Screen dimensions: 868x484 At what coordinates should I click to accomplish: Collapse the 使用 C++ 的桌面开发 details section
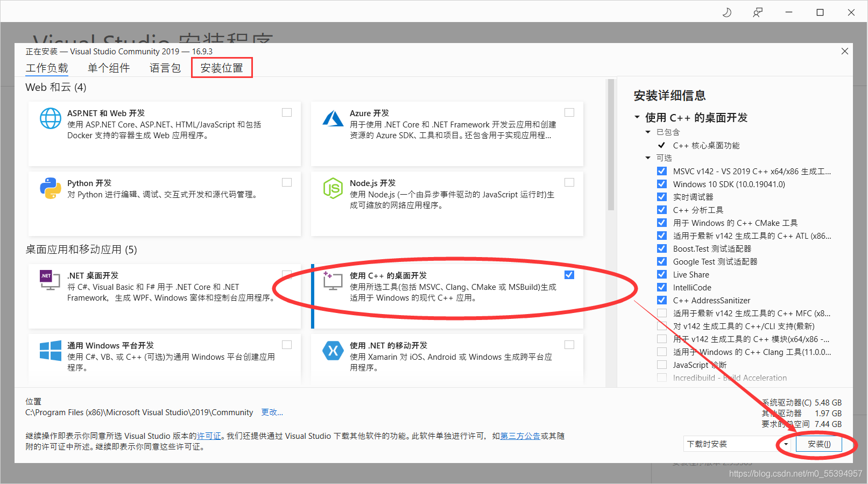(637, 117)
